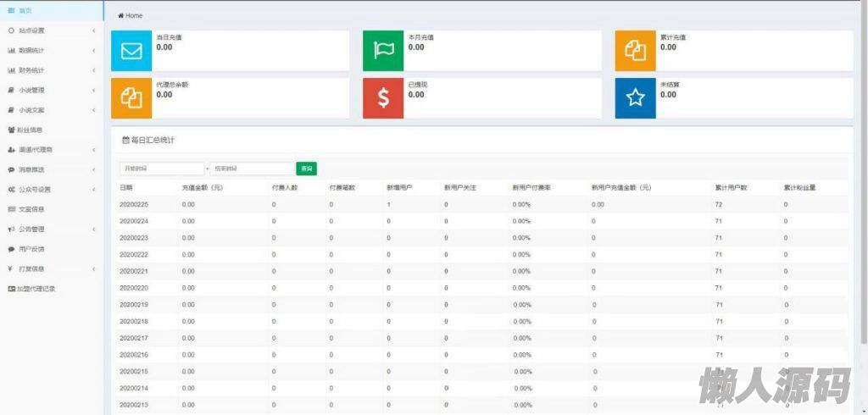Screen dimensions: 868x415
Task: Click the yen icon next to 打赏信息
Action: pyautogui.click(x=11, y=269)
